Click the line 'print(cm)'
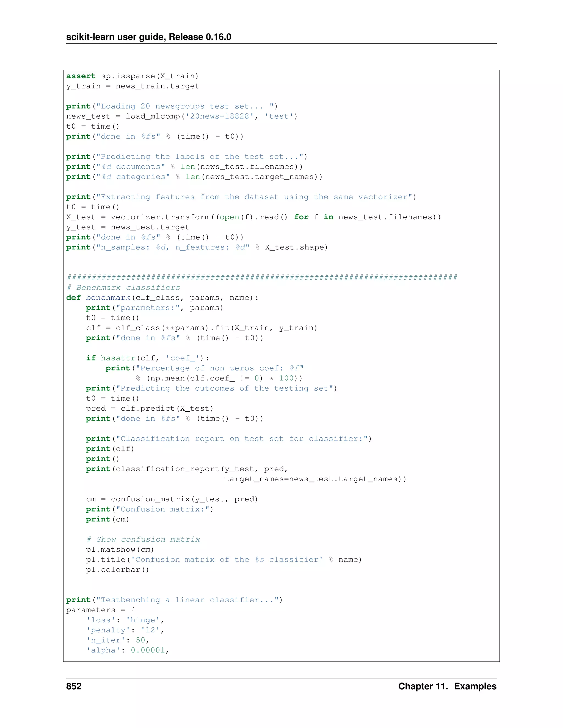 [x=107, y=519]
